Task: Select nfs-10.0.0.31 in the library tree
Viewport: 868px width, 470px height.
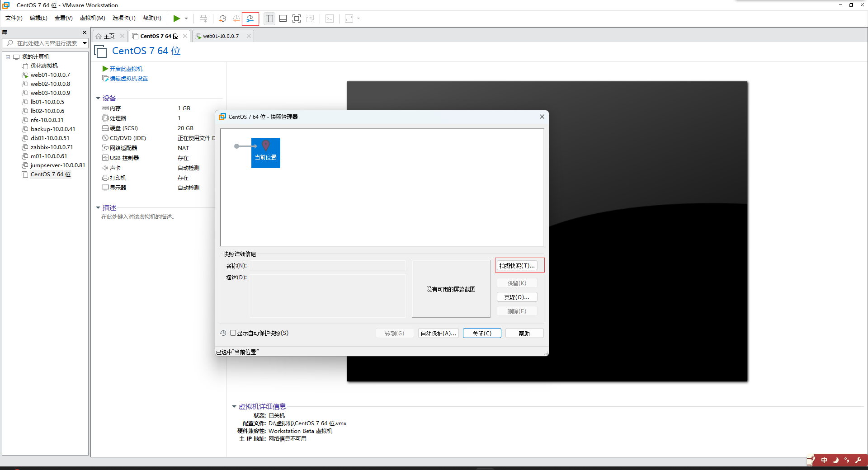Action: pyautogui.click(x=47, y=120)
